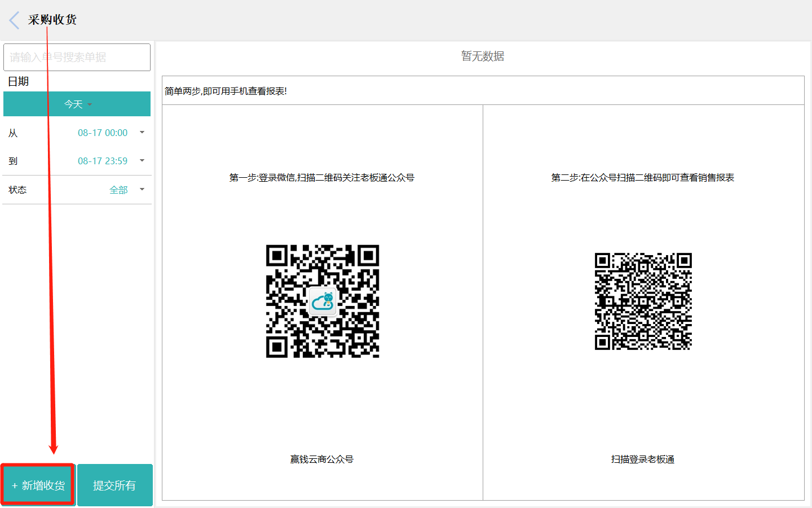Click the 赢钱云商公众号 QR code

[x=323, y=301]
